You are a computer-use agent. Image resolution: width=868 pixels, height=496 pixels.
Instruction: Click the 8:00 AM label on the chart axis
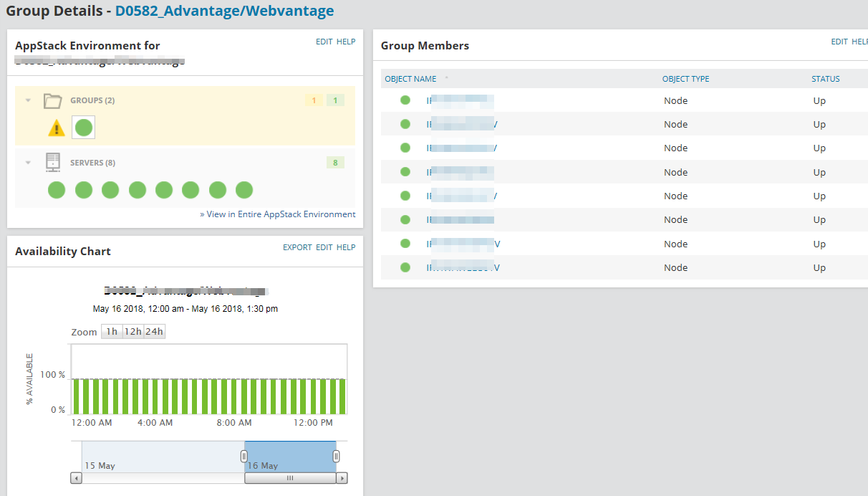(235, 423)
